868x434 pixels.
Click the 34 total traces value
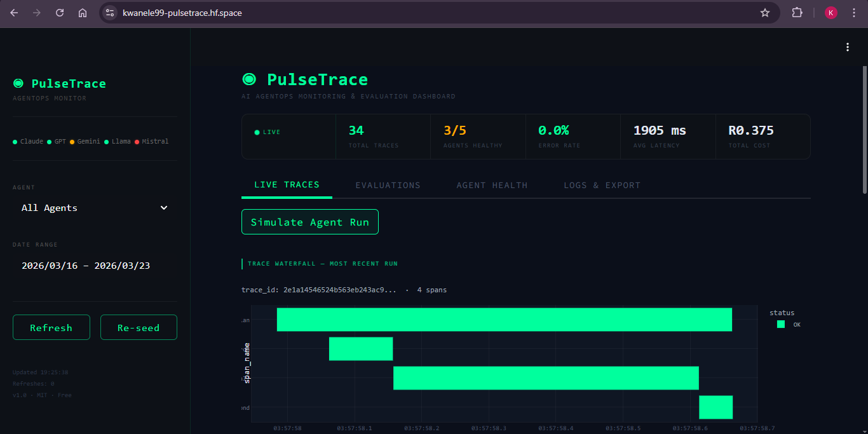[x=356, y=130]
